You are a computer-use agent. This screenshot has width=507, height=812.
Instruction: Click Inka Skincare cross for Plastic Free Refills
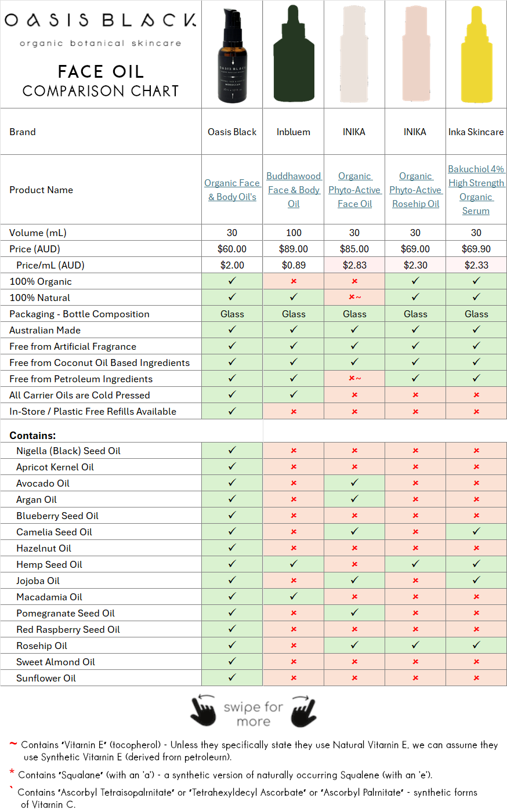tap(476, 411)
